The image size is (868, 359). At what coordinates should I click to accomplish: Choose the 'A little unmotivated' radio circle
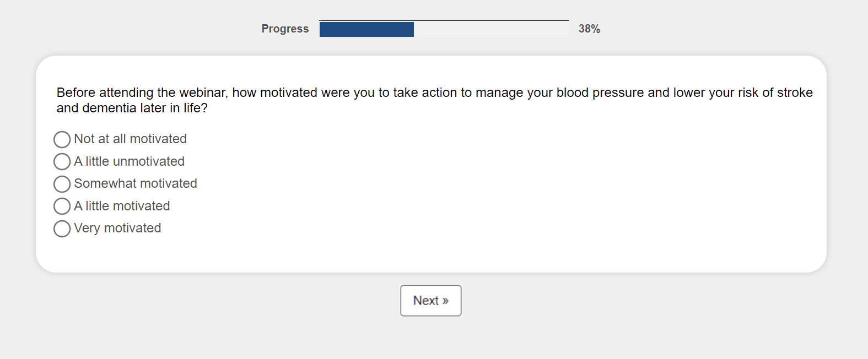tap(62, 162)
